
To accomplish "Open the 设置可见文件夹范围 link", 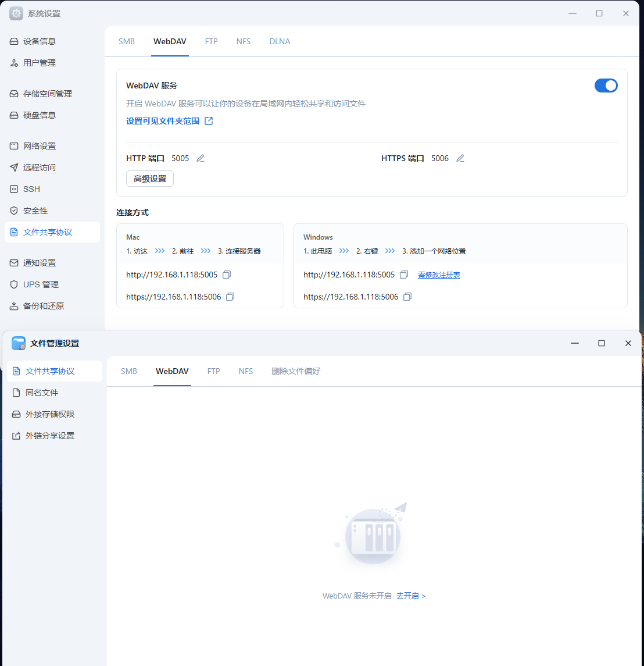I will pos(163,121).
